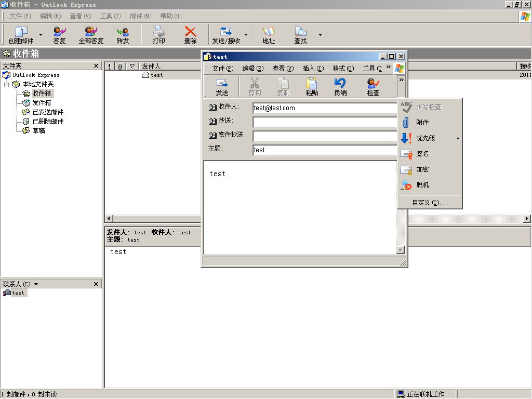Click the From (发件人) column header
This screenshot has height=399, width=532.
[x=170, y=66]
